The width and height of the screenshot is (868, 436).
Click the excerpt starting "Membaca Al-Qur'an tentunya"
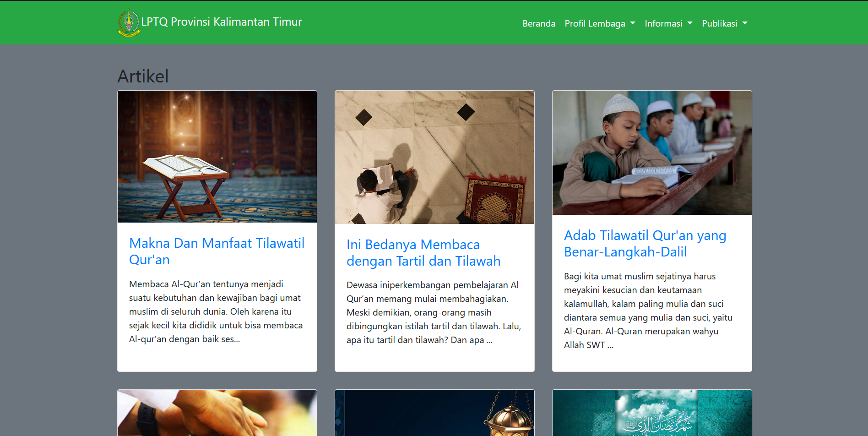tap(217, 311)
